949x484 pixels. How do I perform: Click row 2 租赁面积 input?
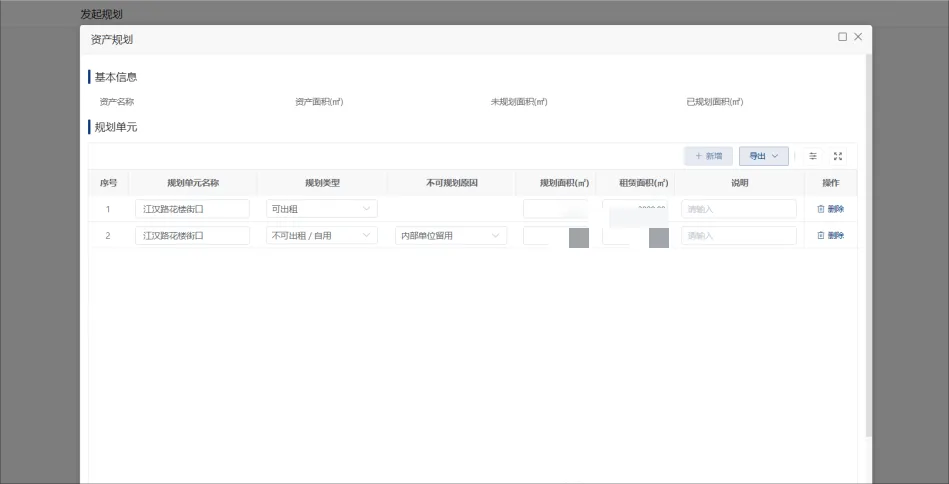point(635,235)
